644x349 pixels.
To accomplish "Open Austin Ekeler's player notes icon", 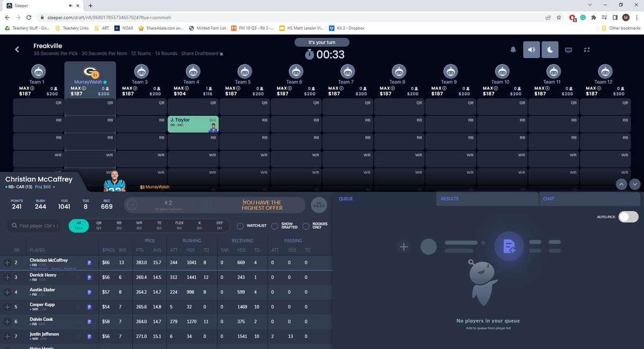I will pyautogui.click(x=90, y=292).
